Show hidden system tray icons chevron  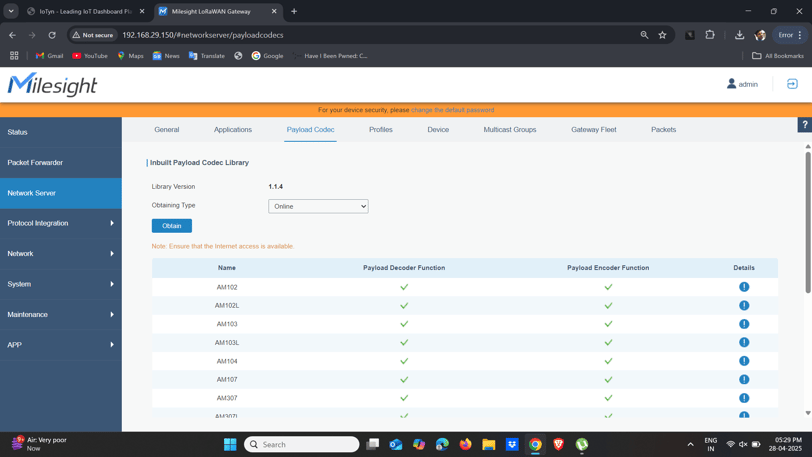click(690, 445)
